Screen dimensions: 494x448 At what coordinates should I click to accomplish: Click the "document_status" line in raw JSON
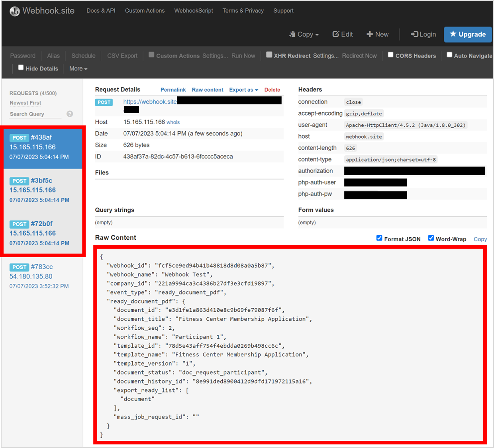(190, 372)
